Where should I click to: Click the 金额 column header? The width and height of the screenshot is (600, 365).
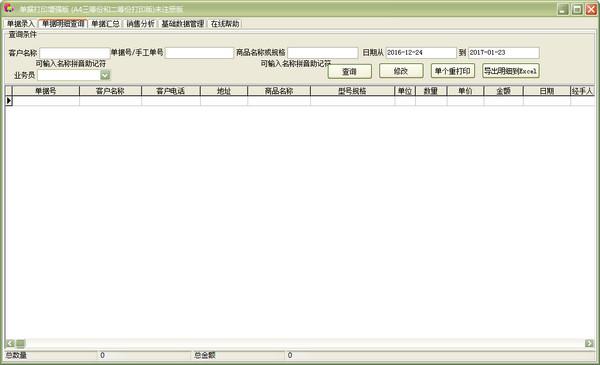[x=504, y=91]
